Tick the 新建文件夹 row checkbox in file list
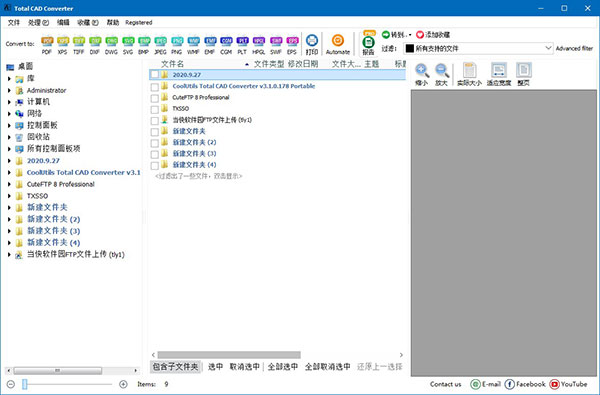The width and height of the screenshot is (600, 395). [x=154, y=132]
